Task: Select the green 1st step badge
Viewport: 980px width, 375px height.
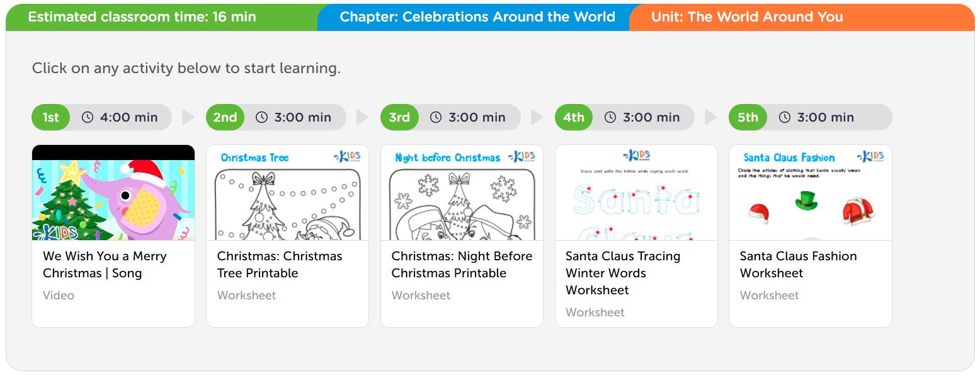Action: click(x=51, y=117)
